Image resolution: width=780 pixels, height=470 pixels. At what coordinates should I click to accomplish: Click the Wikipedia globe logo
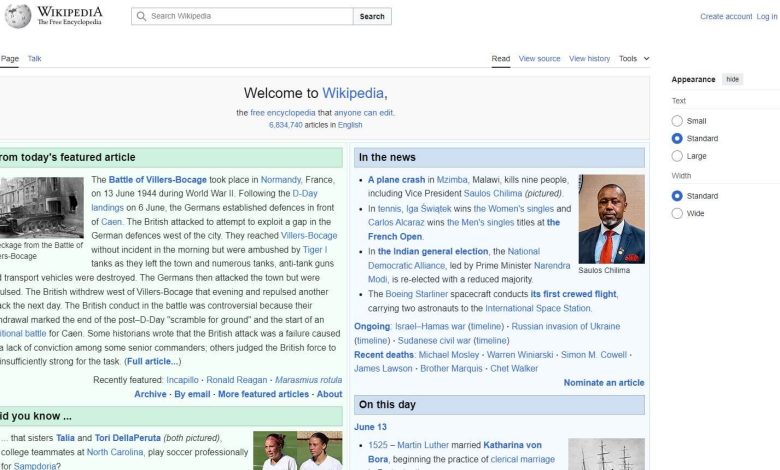(x=18, y=16)
